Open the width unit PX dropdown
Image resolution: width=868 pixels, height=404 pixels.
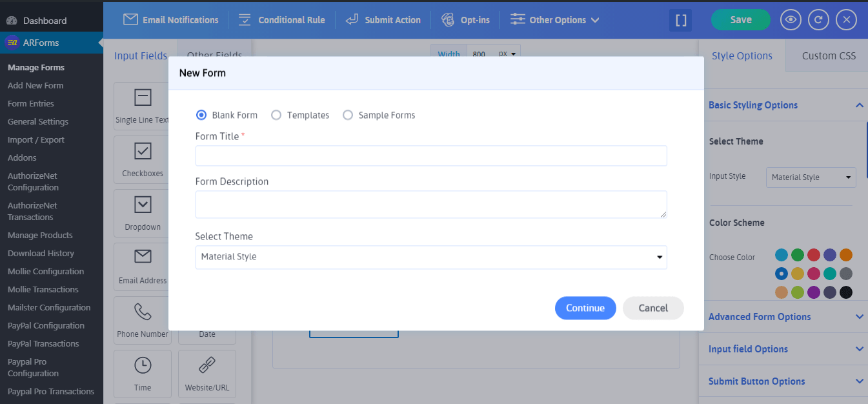pyautogui.click(x=508, y=54)
